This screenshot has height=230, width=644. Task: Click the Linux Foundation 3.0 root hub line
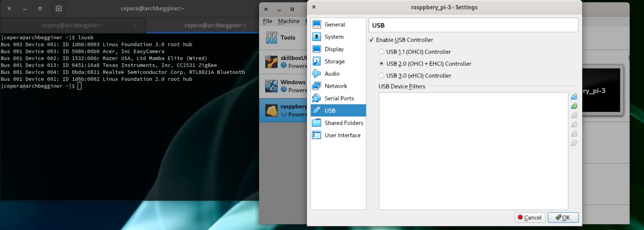tap(97, 44)
